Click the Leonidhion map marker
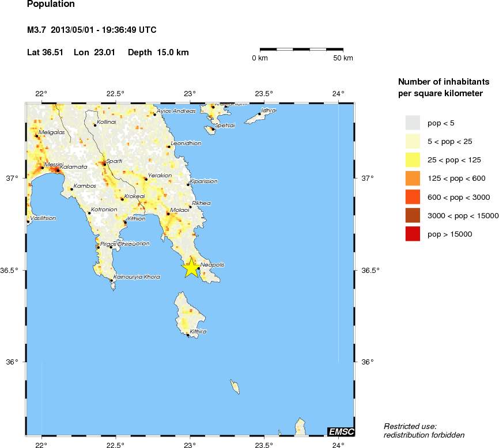This screenshot has height=448, width=499. pyautogui.click(x=169, y=147)
